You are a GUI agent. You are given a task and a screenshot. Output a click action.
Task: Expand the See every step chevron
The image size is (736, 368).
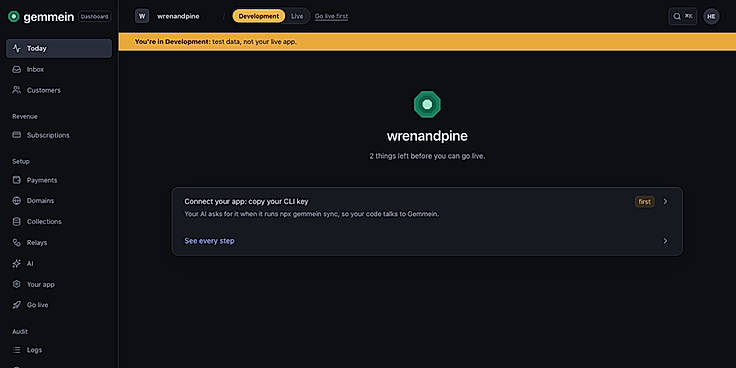[x=665, y=241]
